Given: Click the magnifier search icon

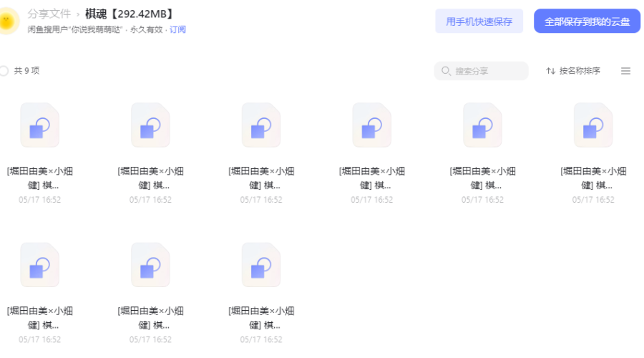Looking at the screenshot, I should tap(446, 71).
